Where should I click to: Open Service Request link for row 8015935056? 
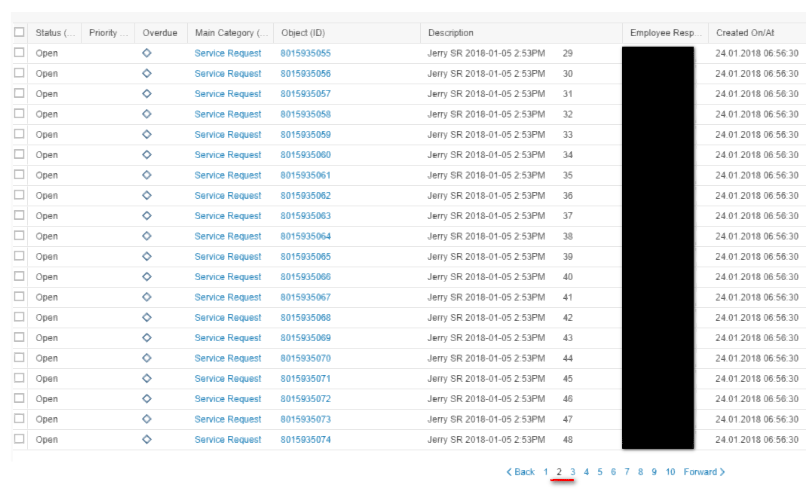coord(228,73)
